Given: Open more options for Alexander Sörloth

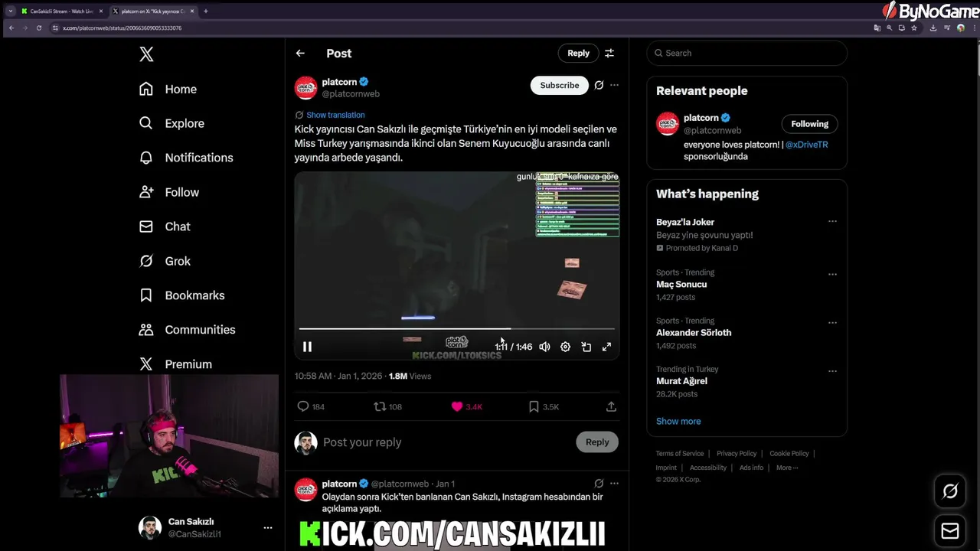Looking at the screenshot, I should pyautogui.click(x=832, y=322).
